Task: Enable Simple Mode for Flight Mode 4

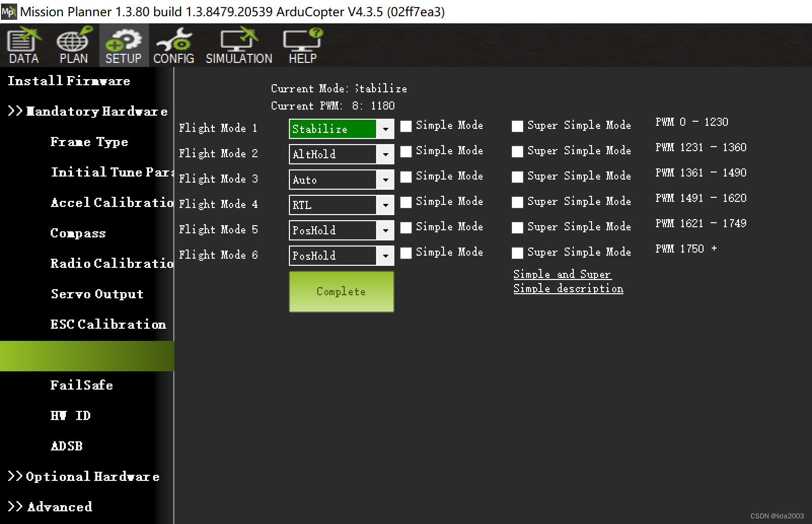Action: click(x=406, y=202)
